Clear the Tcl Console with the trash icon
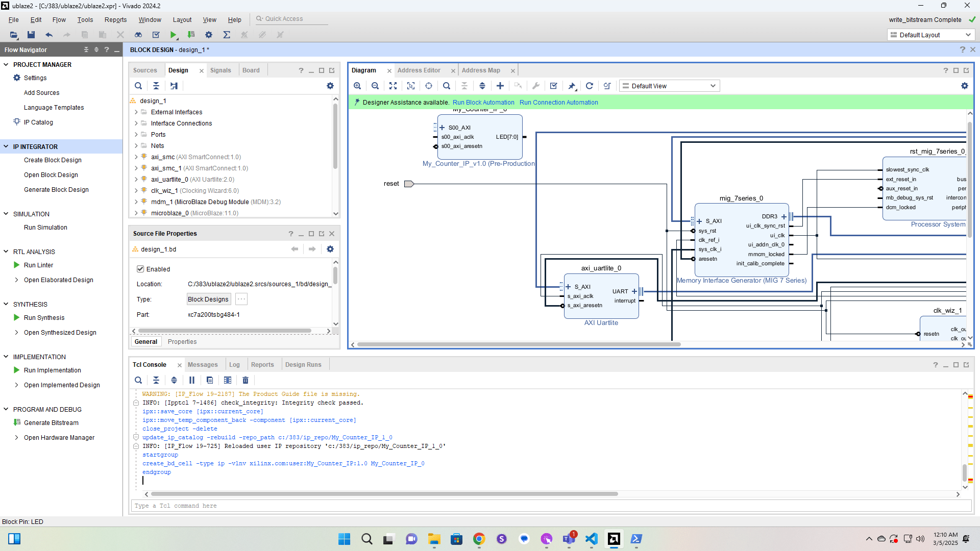This screenshot has height=551, width=980. click(x=246, y=380)
